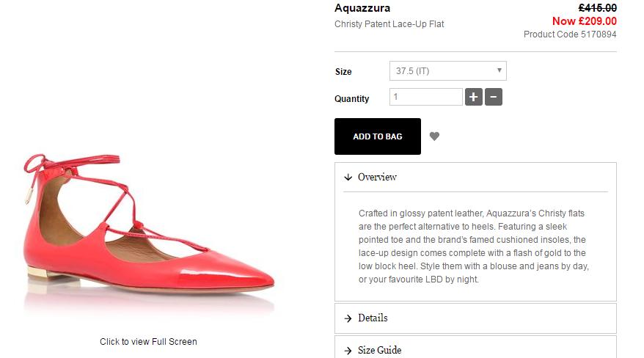Screen dimensions: 644x358
Task: Click the red shoe product image
Action: tap(147, 235)
